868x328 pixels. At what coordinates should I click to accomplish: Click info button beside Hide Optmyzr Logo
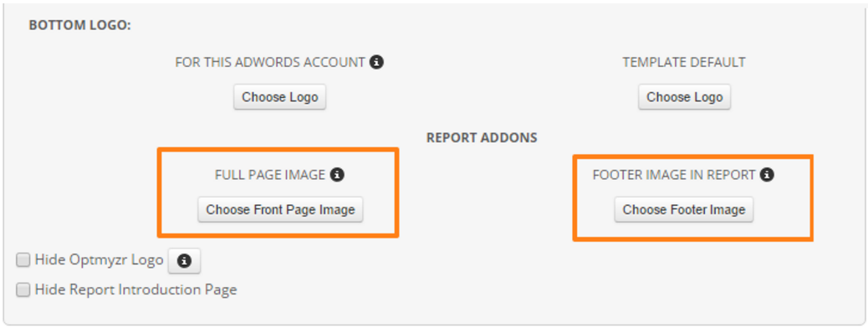tap(184, 261)
